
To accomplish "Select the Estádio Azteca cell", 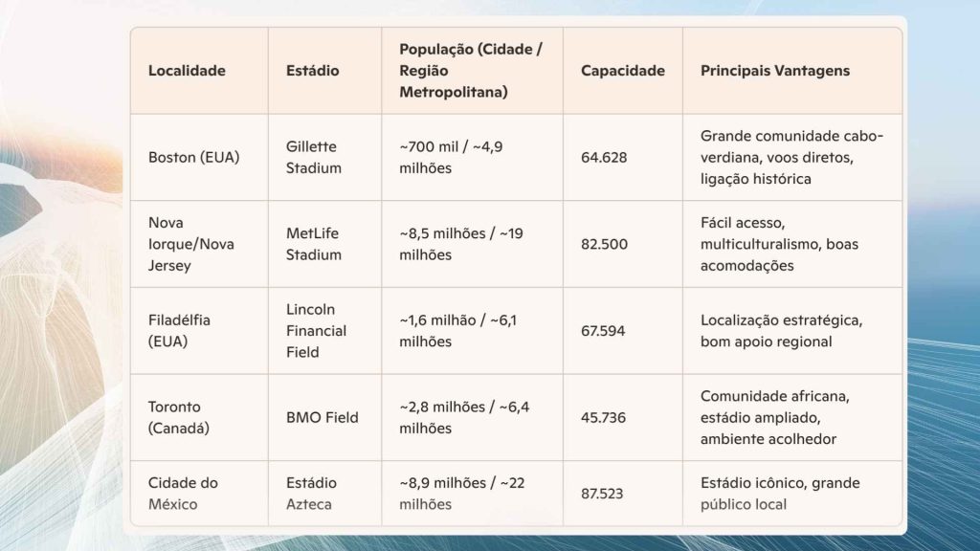I will point(310,493).
